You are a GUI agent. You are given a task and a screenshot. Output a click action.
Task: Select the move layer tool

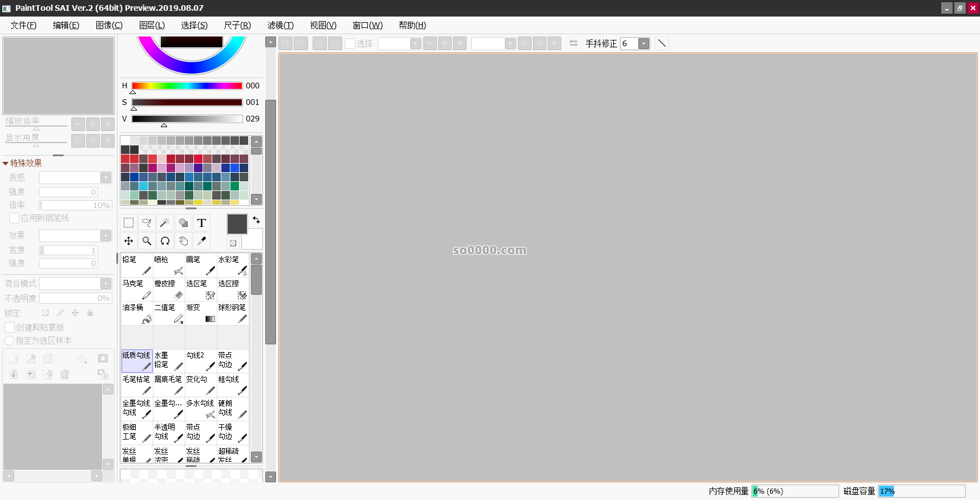coord(129,241)
